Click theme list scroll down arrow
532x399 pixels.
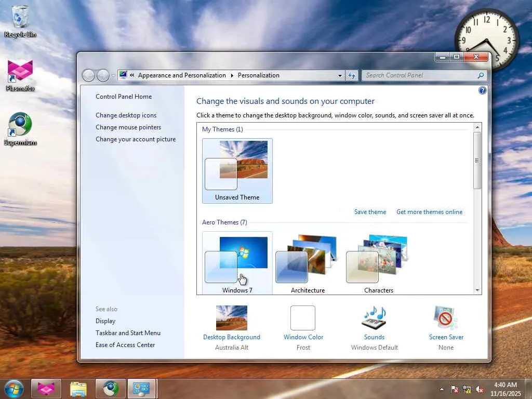click(x=477, y=290)
